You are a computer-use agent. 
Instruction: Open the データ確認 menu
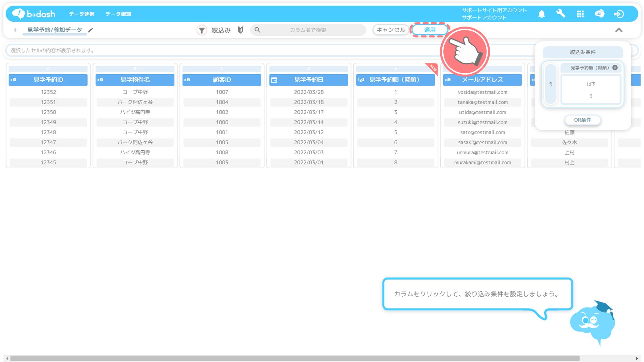click(118, 14)
